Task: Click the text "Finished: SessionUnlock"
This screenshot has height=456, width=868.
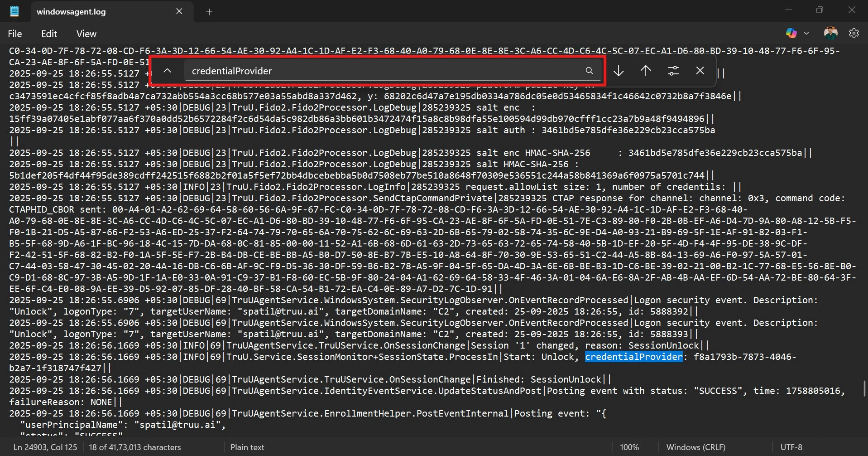Action: 539,379
